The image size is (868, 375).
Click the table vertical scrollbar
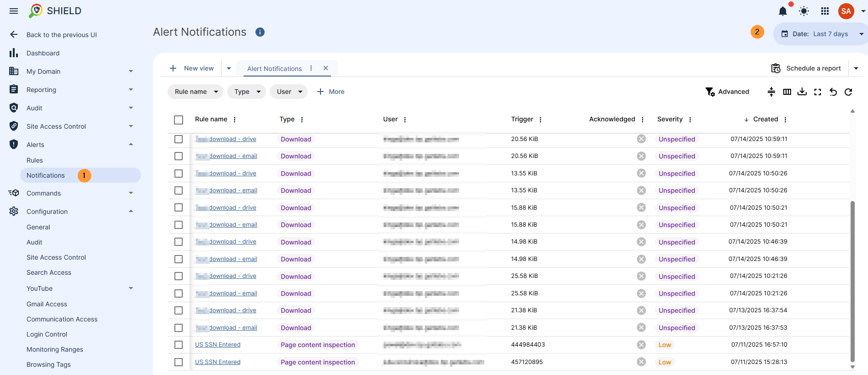(x=852, y=282)
